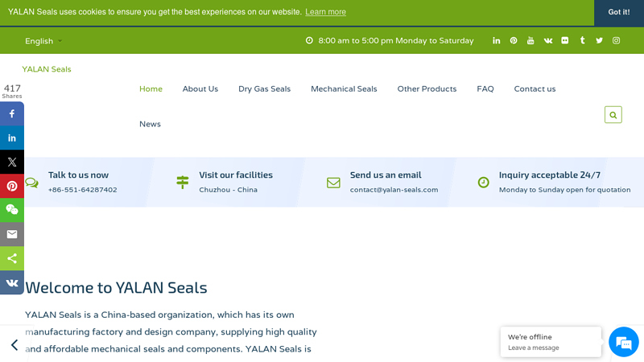Open the LinkedIn icon in top bar
The image size is (644, 362).
click(x=496, y=41)
